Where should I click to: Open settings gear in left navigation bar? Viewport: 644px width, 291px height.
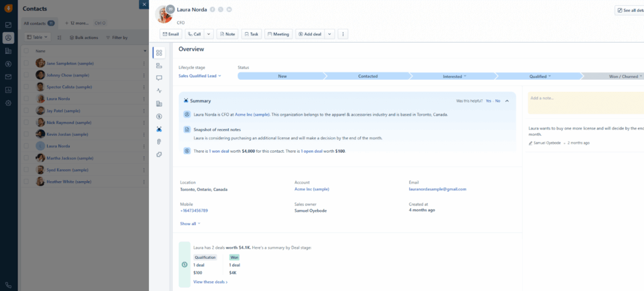tap(8, 103)
